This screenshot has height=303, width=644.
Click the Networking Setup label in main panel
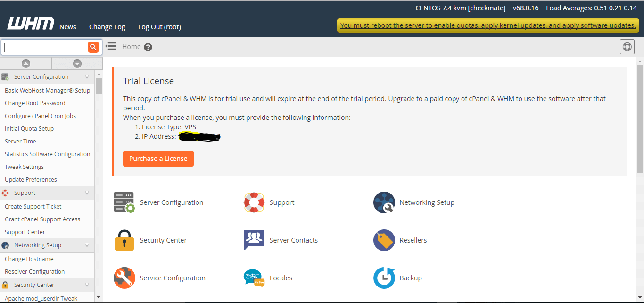point(427,202)
